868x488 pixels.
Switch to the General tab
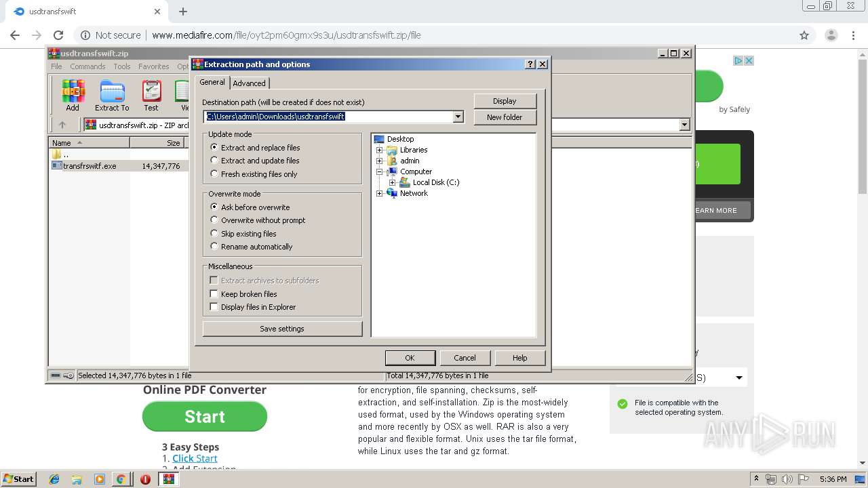[x=212, y=82]
